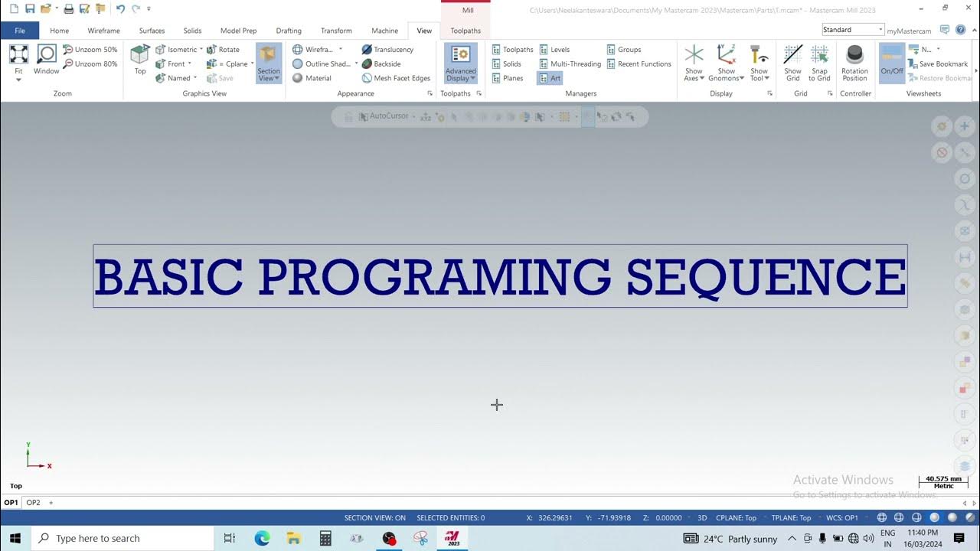
Task: Click the Rotate view tool
Action: tap(224, 50)
